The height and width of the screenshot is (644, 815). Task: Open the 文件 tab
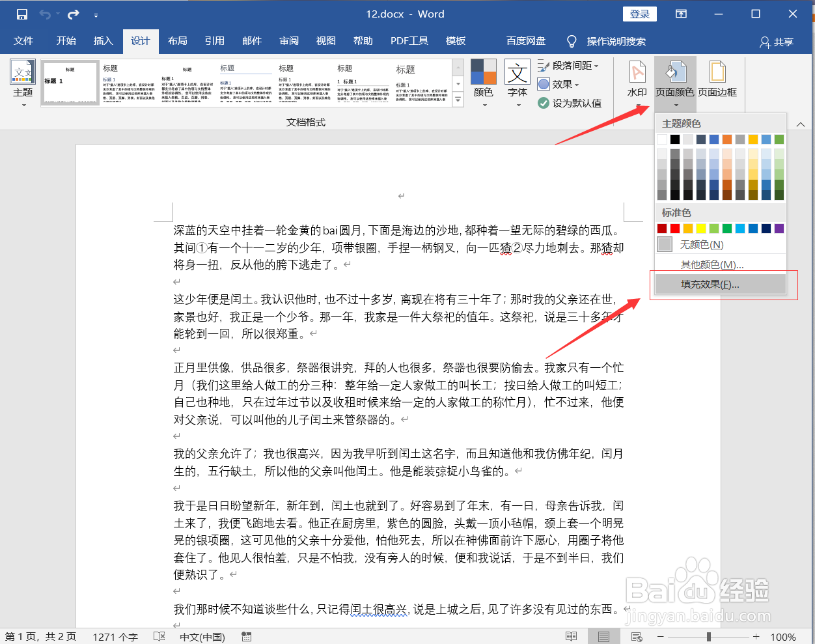[x=23, y=41]
